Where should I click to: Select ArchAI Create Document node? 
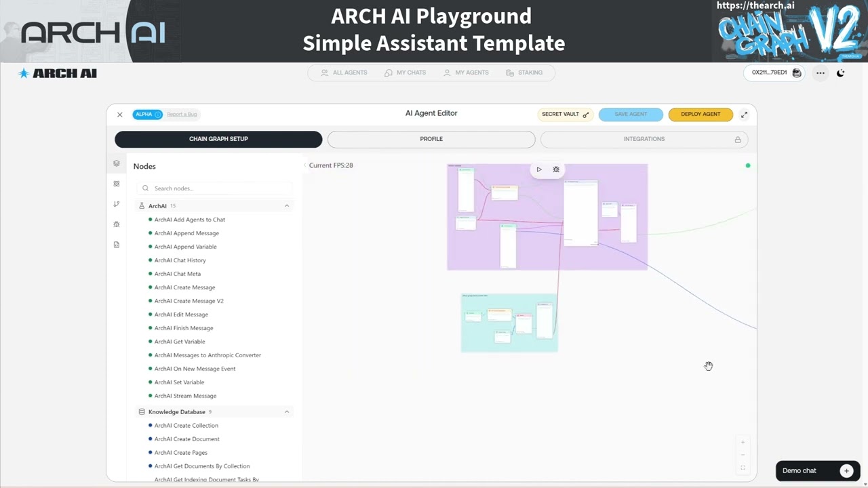(186, 439)
